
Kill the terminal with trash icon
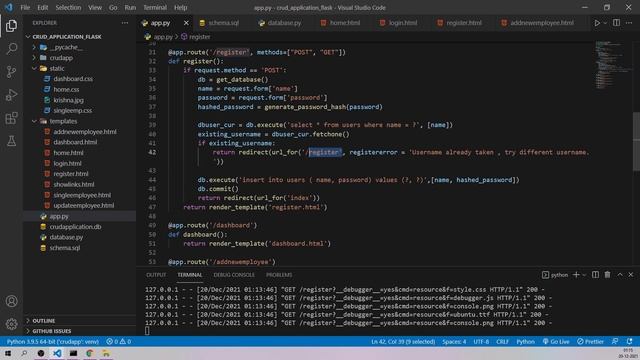(607, 275)
